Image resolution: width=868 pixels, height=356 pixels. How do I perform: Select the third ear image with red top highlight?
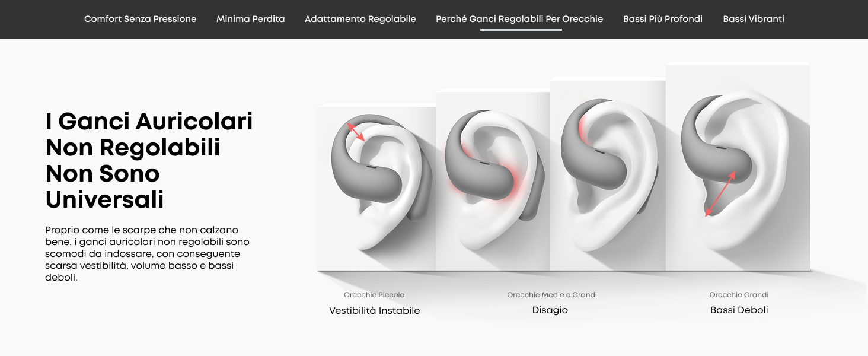(608, 175)
